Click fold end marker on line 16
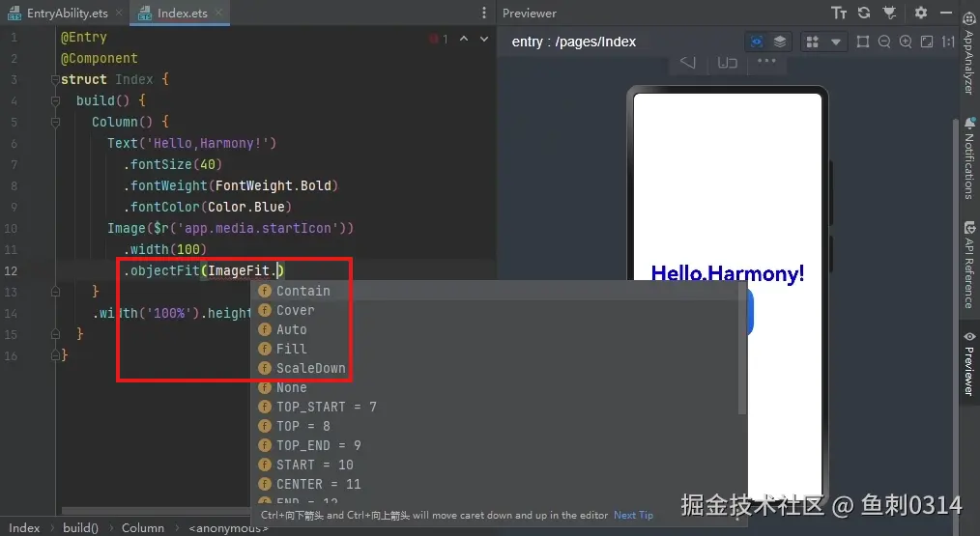The width and height of the screenshot is (980, 536). click(55, 354)
